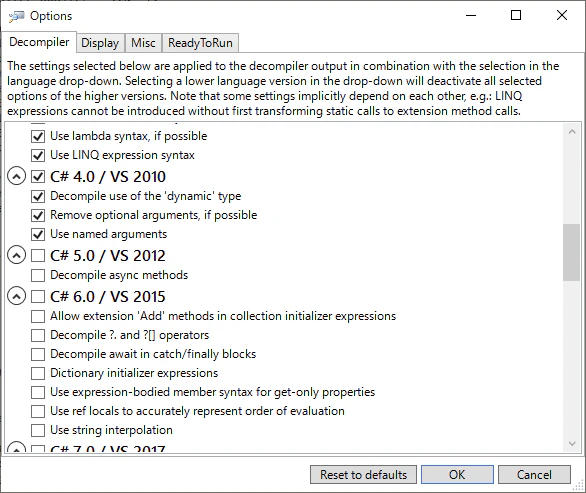Click the scroll up arrow of settings list
This screenshot has height=493, width=586.
572,132
